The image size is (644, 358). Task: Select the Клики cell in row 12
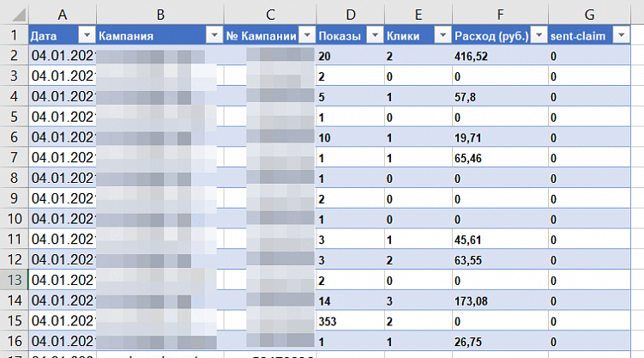(x=418, y=260)
